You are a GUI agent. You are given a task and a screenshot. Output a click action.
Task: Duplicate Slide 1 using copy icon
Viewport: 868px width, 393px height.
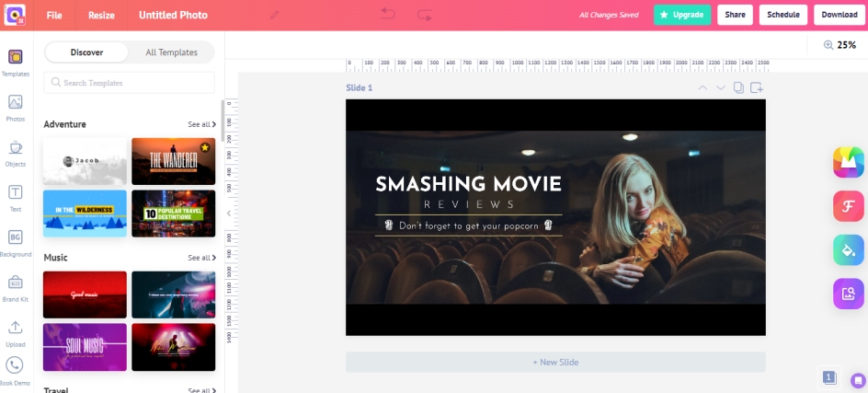tap(738, 87)
